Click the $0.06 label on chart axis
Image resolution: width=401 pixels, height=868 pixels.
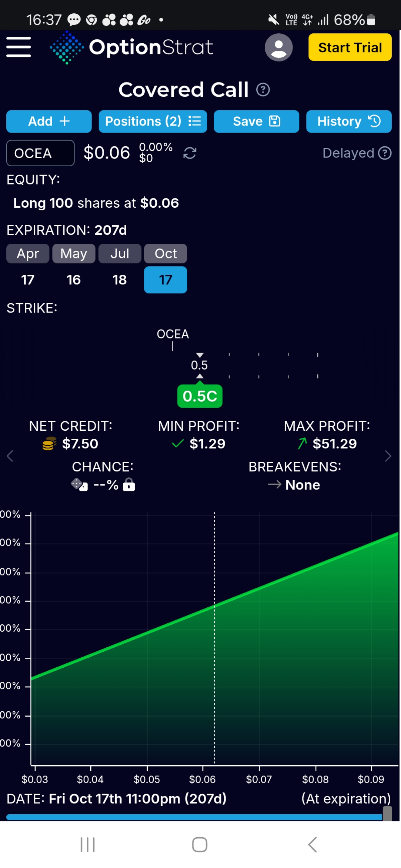pos(203,779)
